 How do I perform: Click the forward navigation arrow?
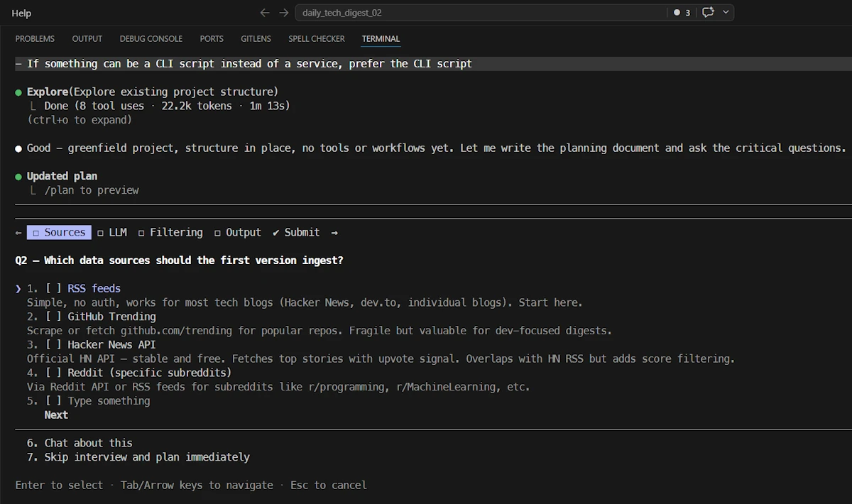[x=283, y=12]
